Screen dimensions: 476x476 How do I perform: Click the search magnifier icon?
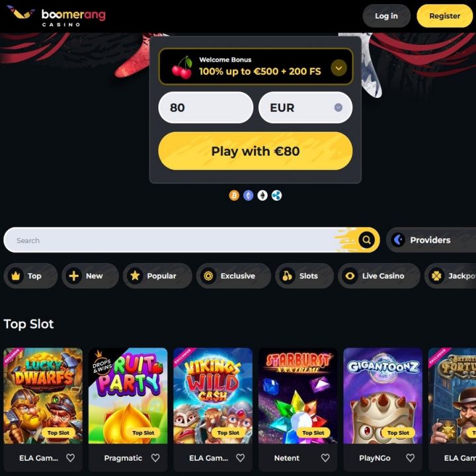point(366,240)
